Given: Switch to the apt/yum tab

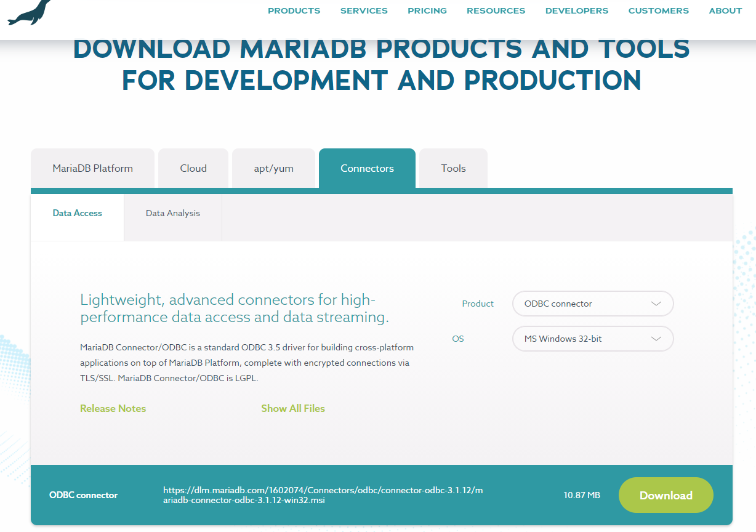Looking at the screenshot, I should [x=274, y=168].
